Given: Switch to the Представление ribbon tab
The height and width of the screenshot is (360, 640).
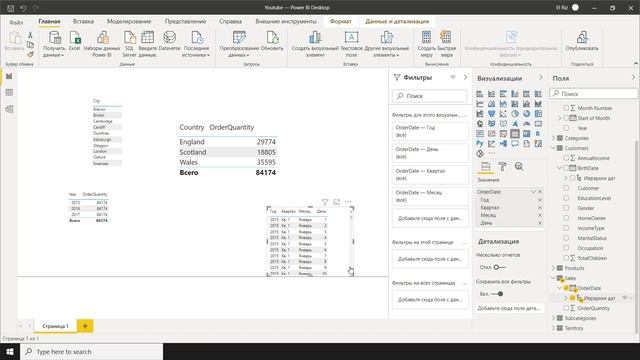Looking at the screenshot, I should (x=185, y=21).
